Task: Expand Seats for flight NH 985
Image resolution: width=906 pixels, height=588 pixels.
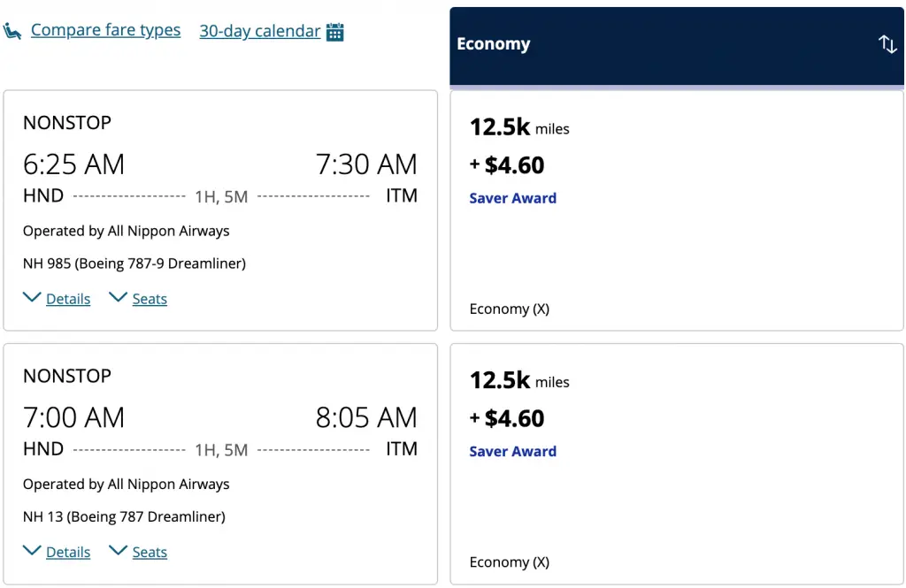Action: [x=150, y=299]
